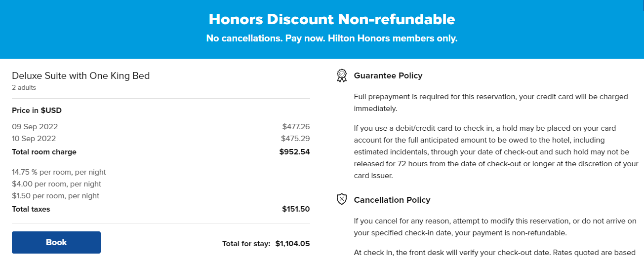Click the Cancellation Policy shield icon
Viewport: 644px width, 259px height.
point(342,199)
